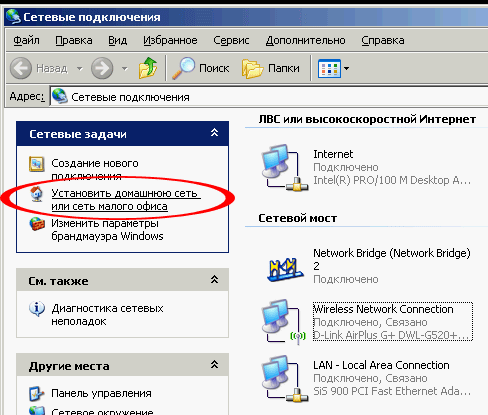Viewport: 488px width, 415px height.
Task: Click the Views grid icon
Action: click(x=329, y=68)
